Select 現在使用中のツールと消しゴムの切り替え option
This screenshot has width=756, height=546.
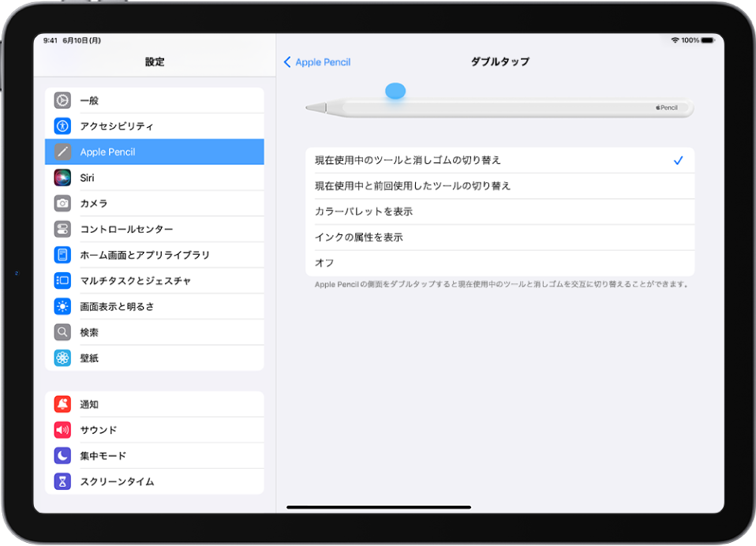tap(500, 160)
